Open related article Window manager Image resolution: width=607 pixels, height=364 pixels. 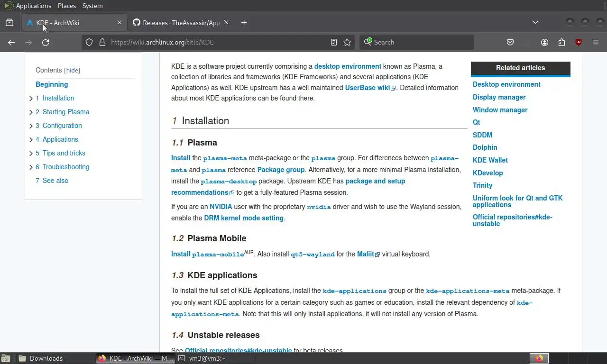(500, 110)
